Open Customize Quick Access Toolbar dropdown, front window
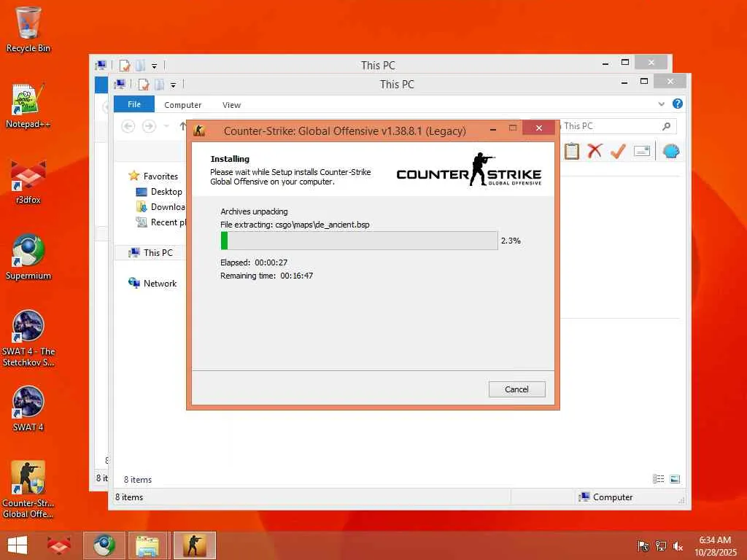This screenshot has height=560, width=747. (174, 85)
